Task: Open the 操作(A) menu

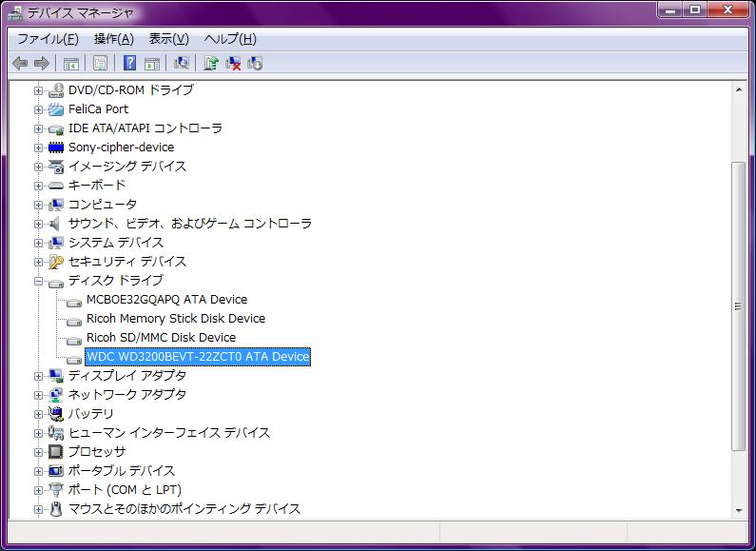Action: [114, 39]
